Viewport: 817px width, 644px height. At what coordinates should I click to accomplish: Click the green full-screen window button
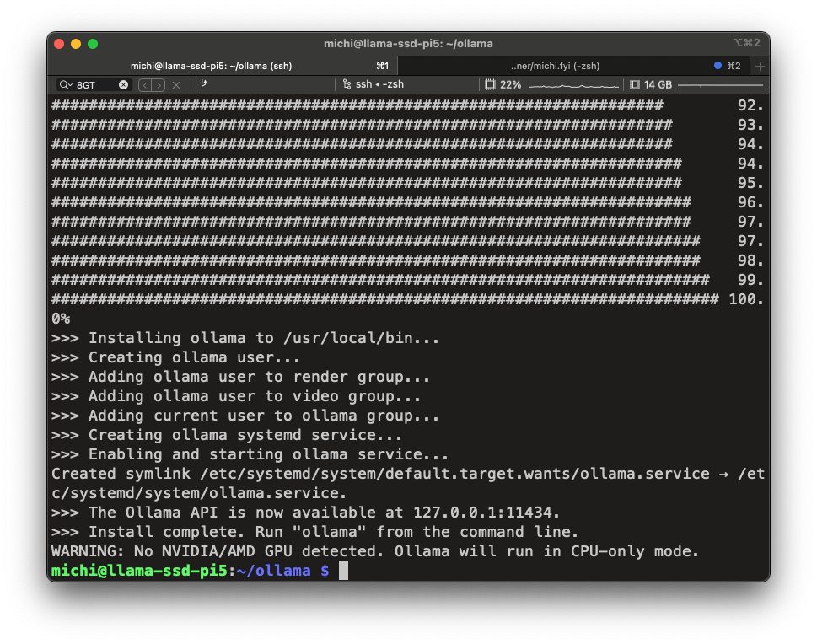[93, 44]
